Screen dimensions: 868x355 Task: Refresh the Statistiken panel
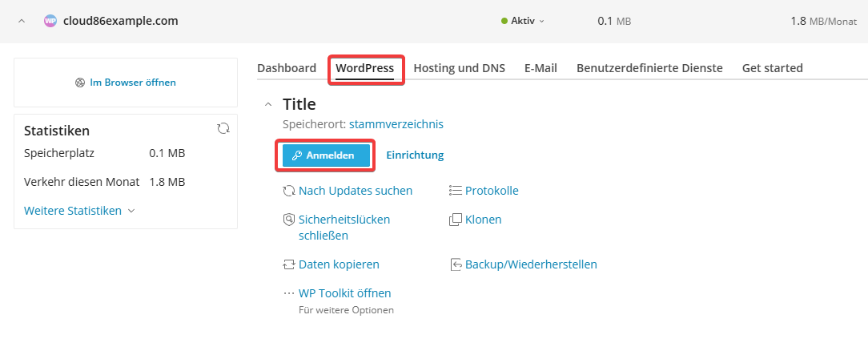[223, 128]
